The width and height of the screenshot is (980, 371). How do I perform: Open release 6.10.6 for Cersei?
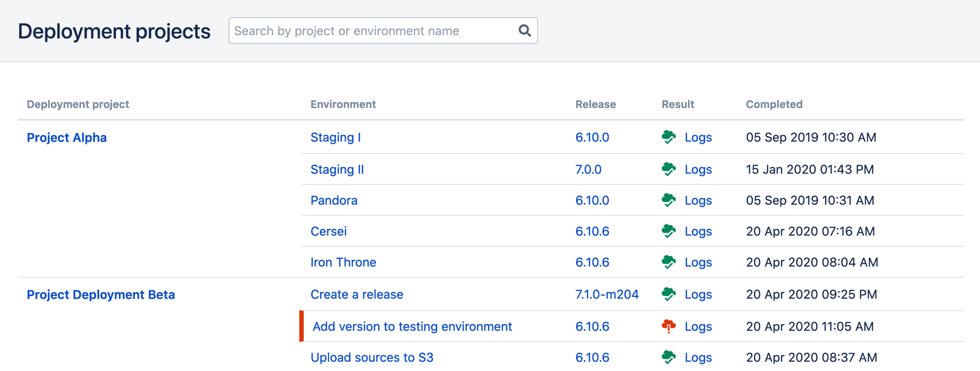coord(592,231)
